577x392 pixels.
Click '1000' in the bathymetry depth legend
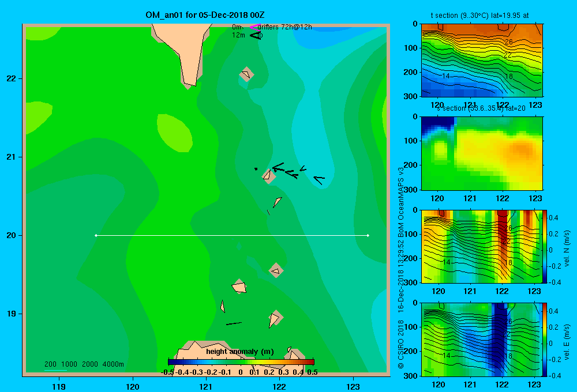[69, 364]
